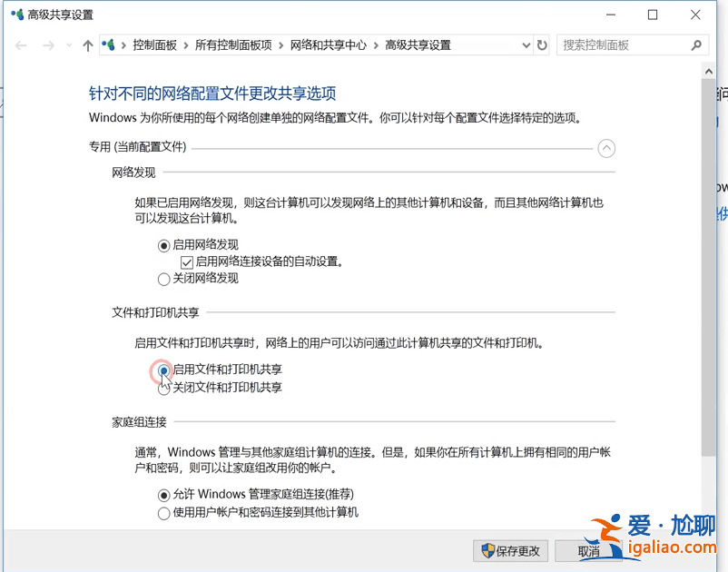
Task: Click the back navigation arrow
Action: tap(20, 44)
